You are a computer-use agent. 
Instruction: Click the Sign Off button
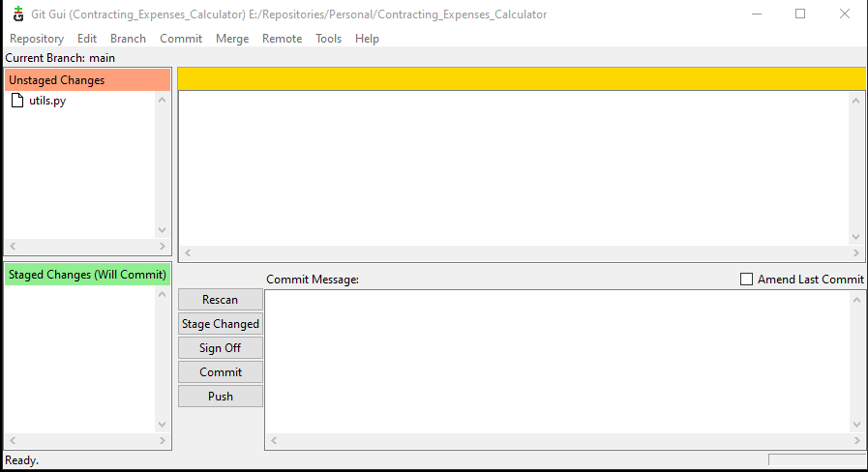221,348
